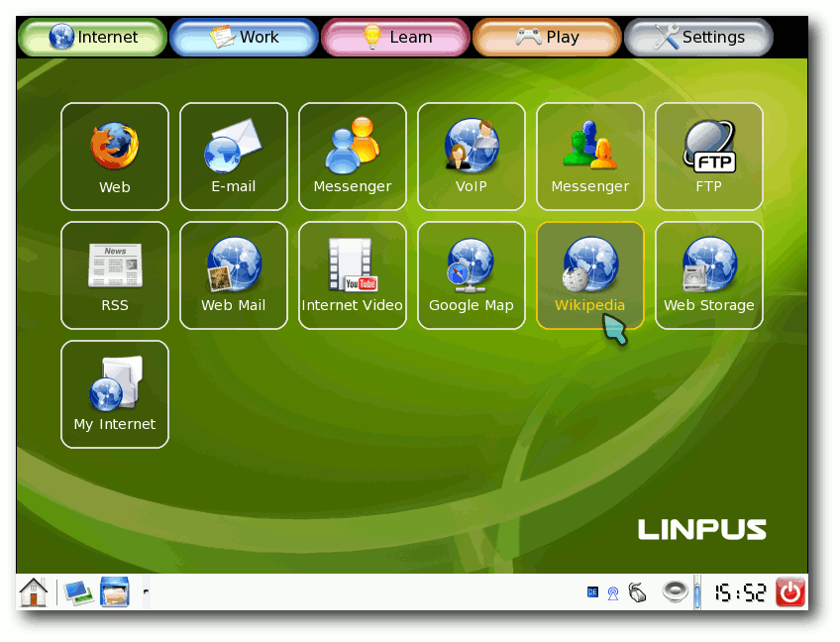Open Messenger with blue and orange buddies icon
840x642 pixels.
pyautogui.click(x=353, y=157)
